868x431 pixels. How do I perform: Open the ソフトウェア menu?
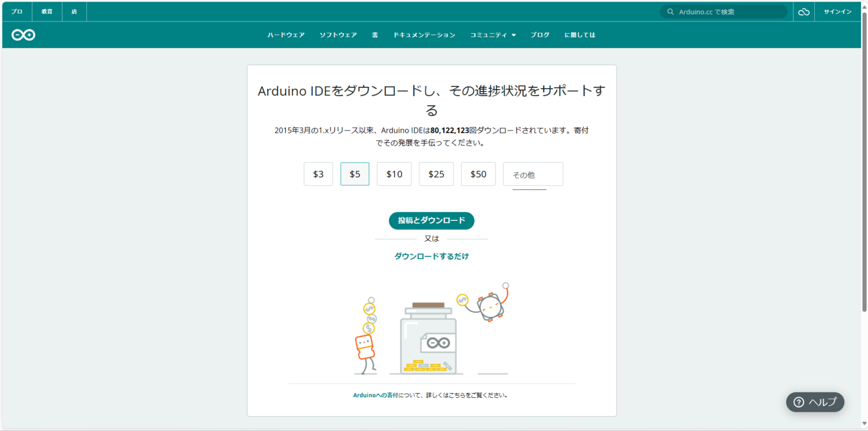pyautogui.click(x=338, y=34)
